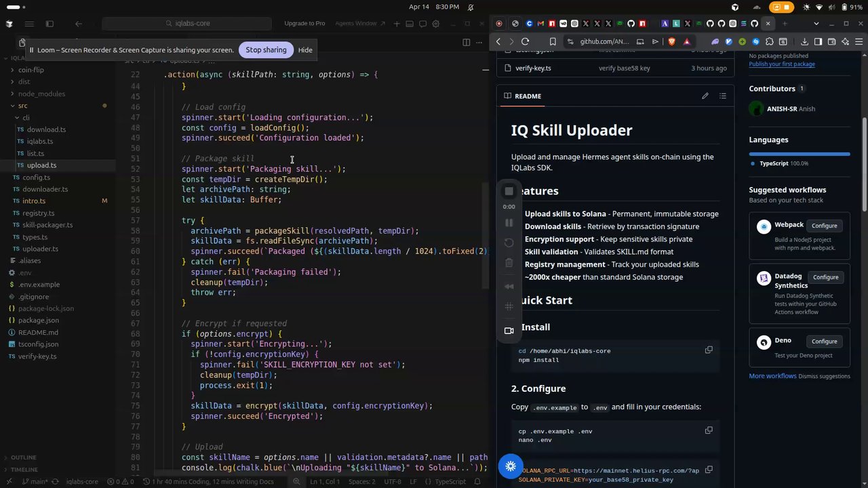Open README.md in the explorer
Screen dimensions: 868x488
pos(38,333)
